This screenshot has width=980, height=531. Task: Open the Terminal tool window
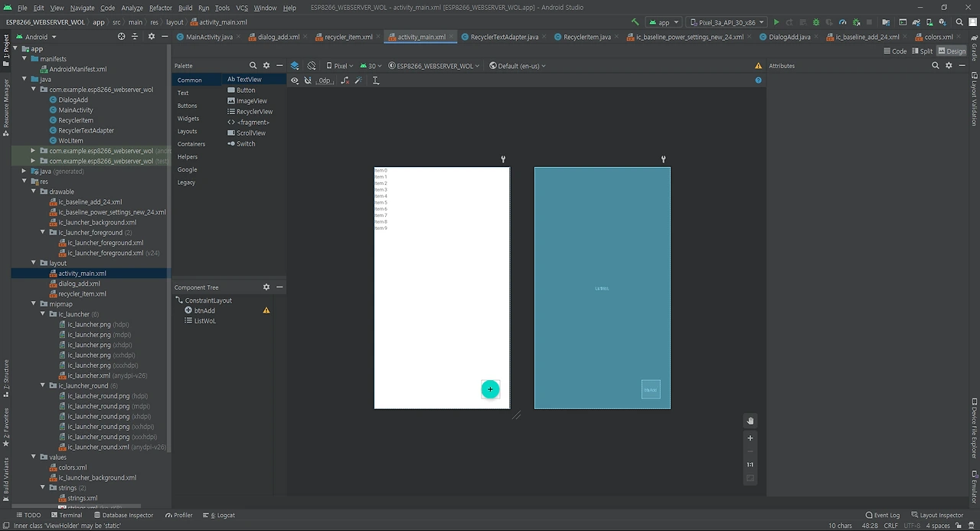tap(66, 515)
